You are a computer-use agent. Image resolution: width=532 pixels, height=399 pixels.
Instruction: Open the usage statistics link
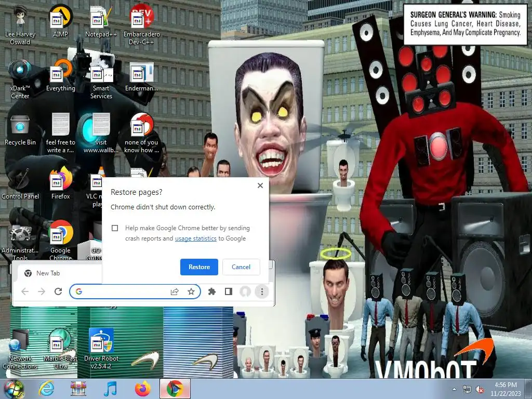pyautogui.click(x=196, y=238)
